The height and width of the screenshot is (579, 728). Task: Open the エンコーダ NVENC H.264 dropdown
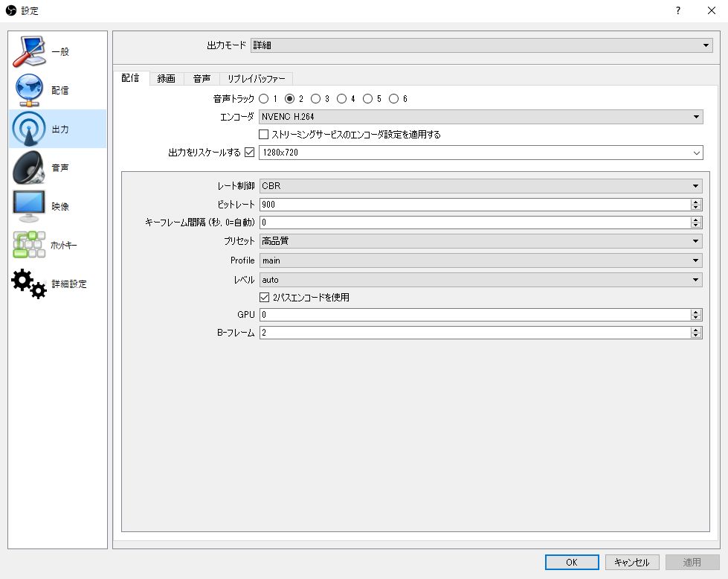click(x=481, y=117)
